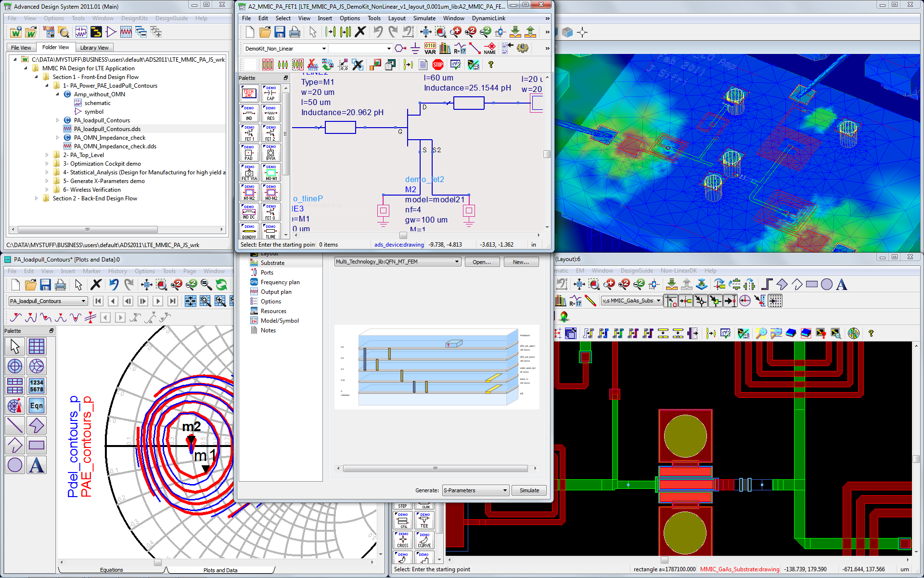
Task: Select the DEMO CAP component from the palette
Action: tap(270, 93)
